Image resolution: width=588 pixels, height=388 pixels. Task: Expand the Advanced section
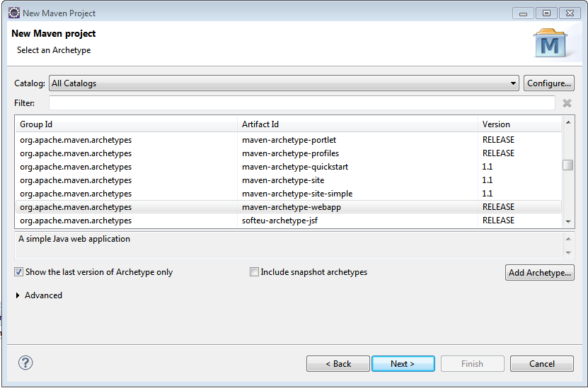pyautogui.click(x=18, y=295)
